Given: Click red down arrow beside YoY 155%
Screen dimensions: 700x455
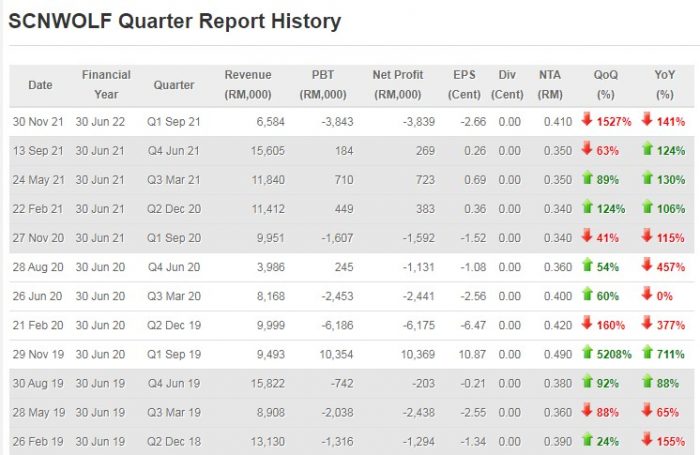Looking at the screenshot, I should coord(647,440).
